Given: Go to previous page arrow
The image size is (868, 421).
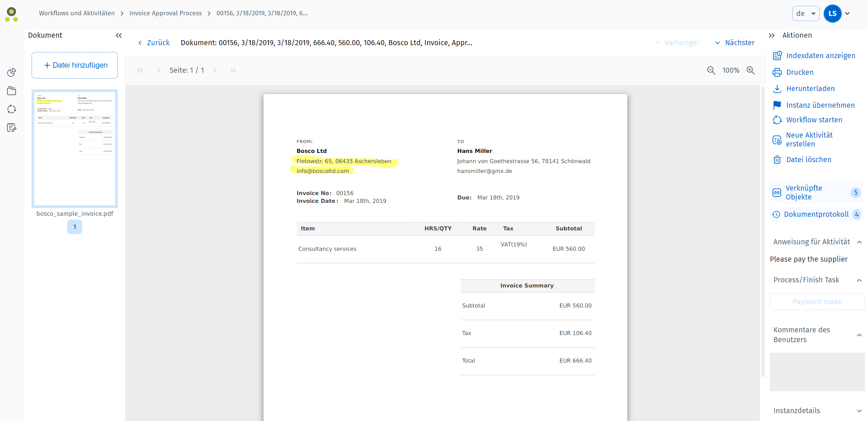Looking at the screenshot, I should coord(159,70).
